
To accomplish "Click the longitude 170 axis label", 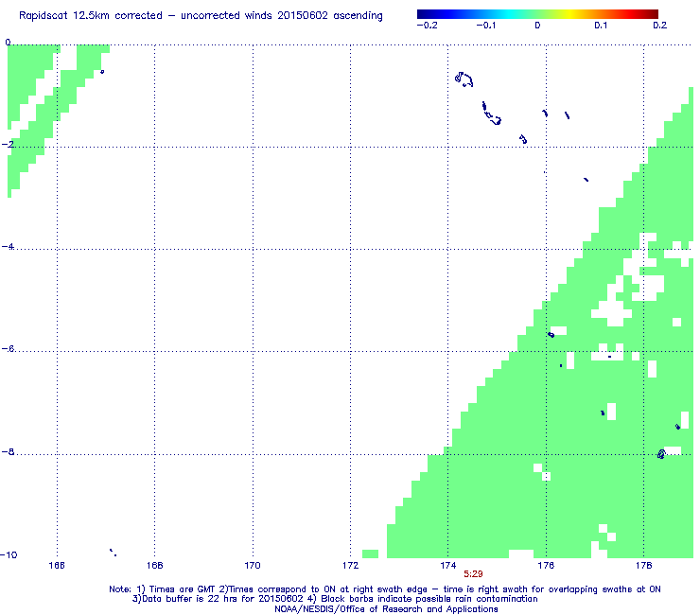I will pos(253,566).
